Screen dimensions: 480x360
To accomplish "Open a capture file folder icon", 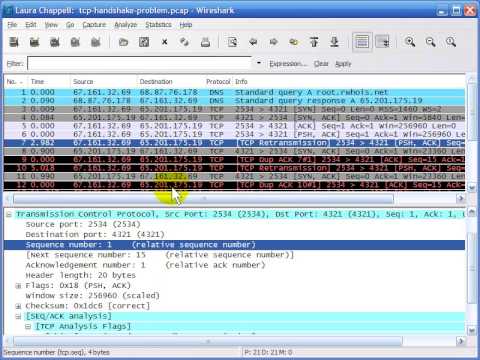I will 123,42.
